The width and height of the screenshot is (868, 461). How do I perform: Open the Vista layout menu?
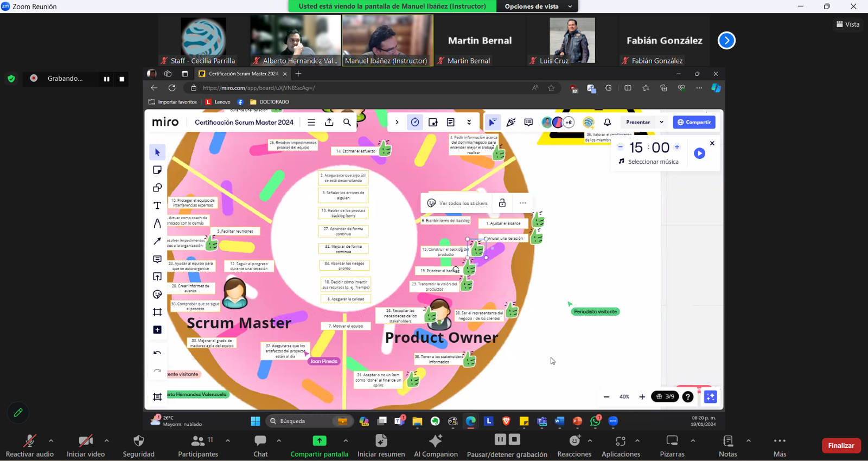pyautogui.click(x=848, y=24)
